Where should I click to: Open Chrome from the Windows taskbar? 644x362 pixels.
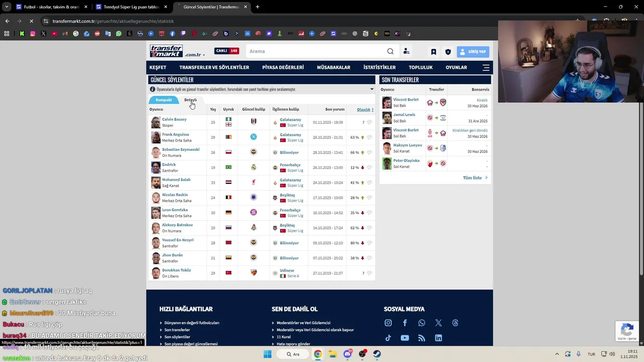pos(317,354)
